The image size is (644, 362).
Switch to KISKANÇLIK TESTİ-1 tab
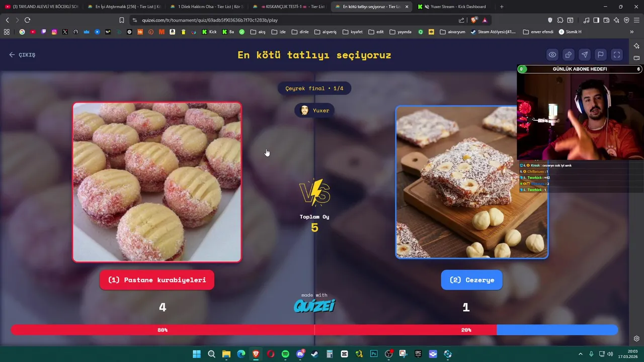tap(289, 7)
